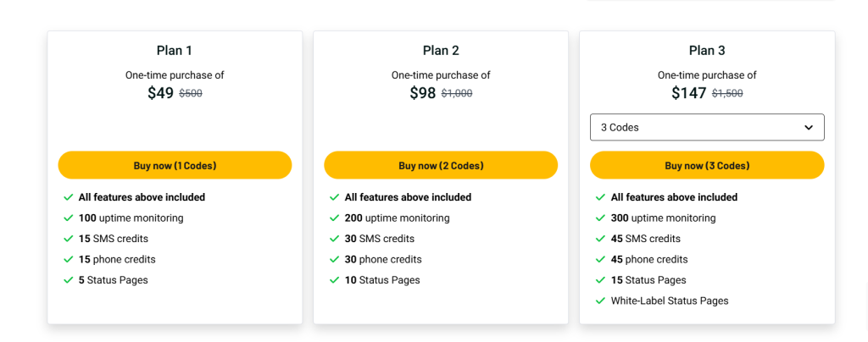Click checkmark beside Plan 3 '300 uptime monitoring'
This screenshot has width=868, height=342.
pyautogui.click(x=601, y=218)
